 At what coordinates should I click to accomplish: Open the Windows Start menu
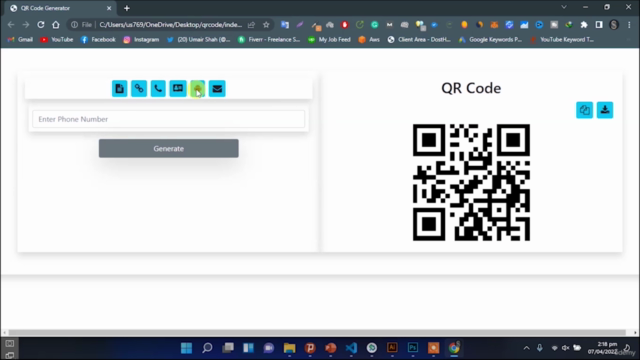coord(187,348)
